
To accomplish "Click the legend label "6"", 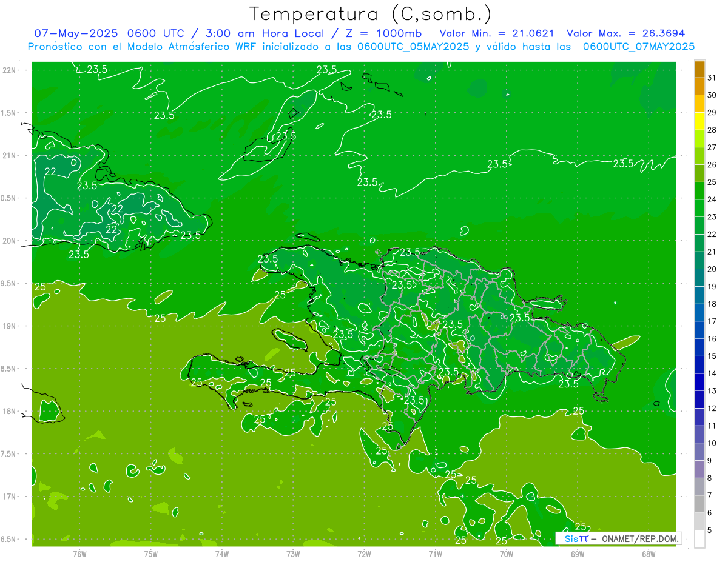I will coord(710,513).
